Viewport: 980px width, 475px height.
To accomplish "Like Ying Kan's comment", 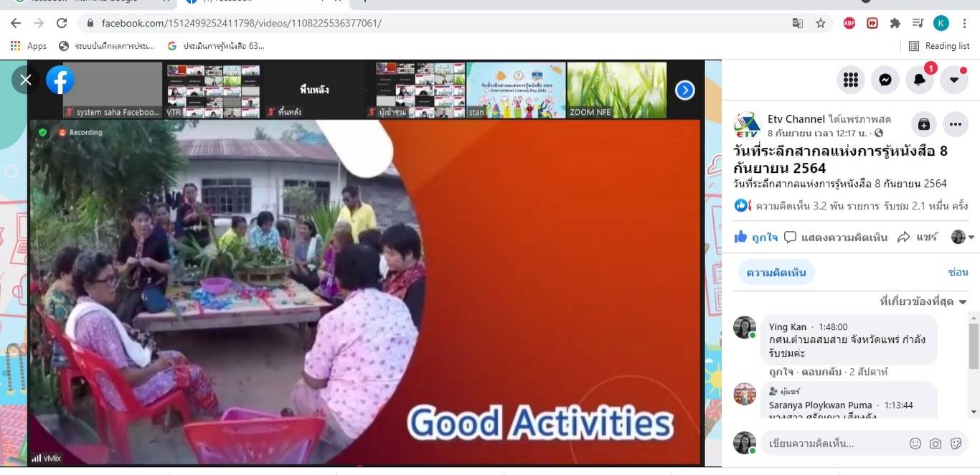I will tap(781, 372).
